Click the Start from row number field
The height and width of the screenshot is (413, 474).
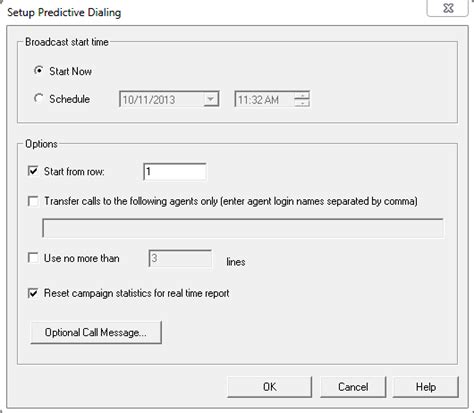[x=175, y=172]
